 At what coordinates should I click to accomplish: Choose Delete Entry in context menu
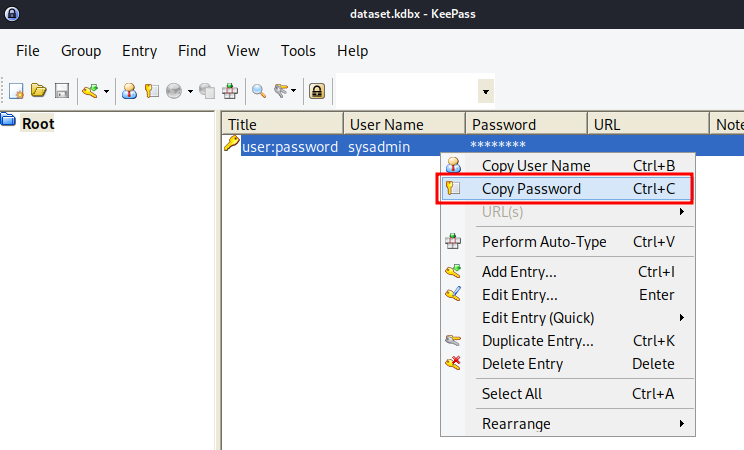coord(567,364)
